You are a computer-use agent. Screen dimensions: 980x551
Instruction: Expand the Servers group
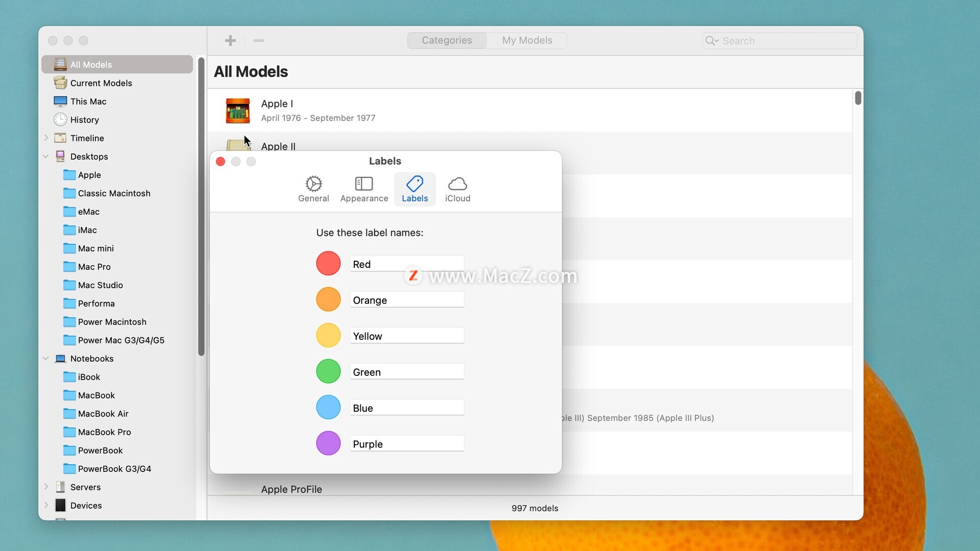(46, 487)
